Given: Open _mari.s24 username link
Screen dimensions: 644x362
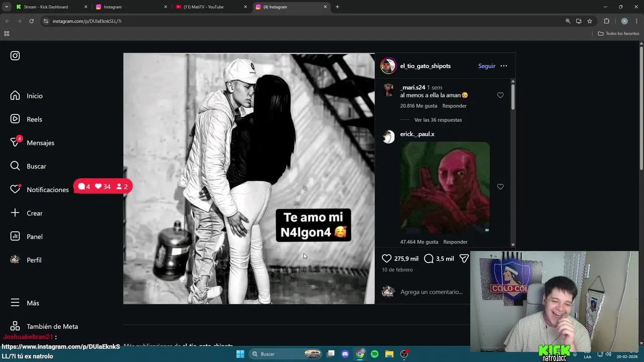Looking at the screenshot, I should point(413,87).
